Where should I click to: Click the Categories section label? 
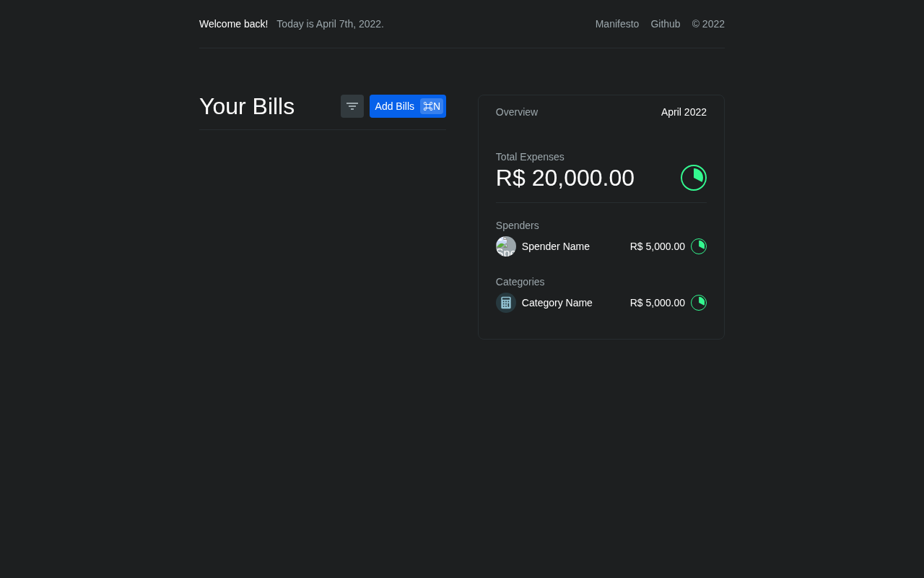(x=520, y=282)
